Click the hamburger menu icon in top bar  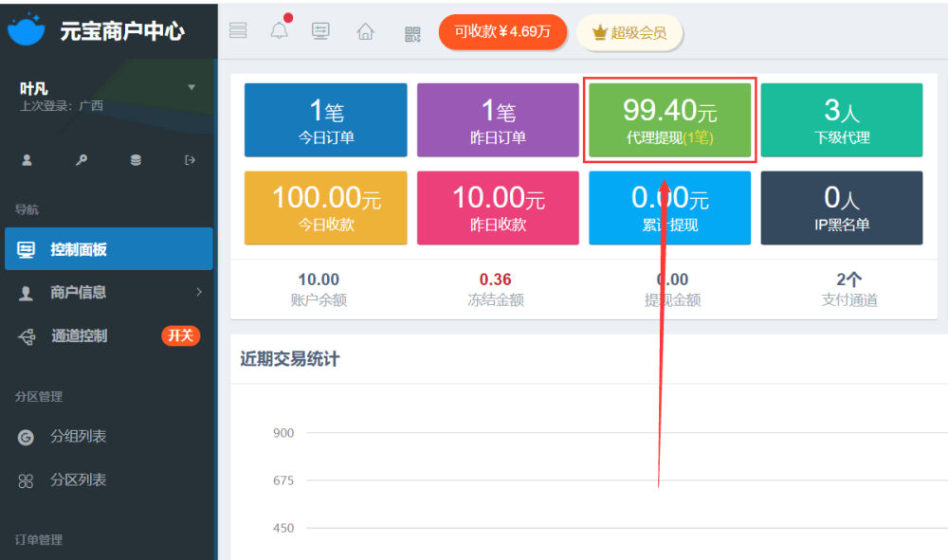pos(238,31)
